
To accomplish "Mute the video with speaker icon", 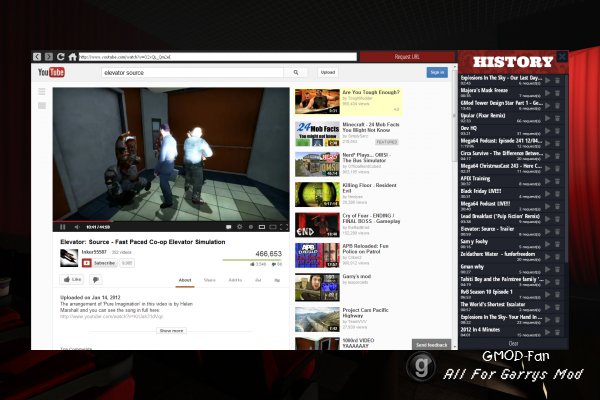I will pos(77,227).
